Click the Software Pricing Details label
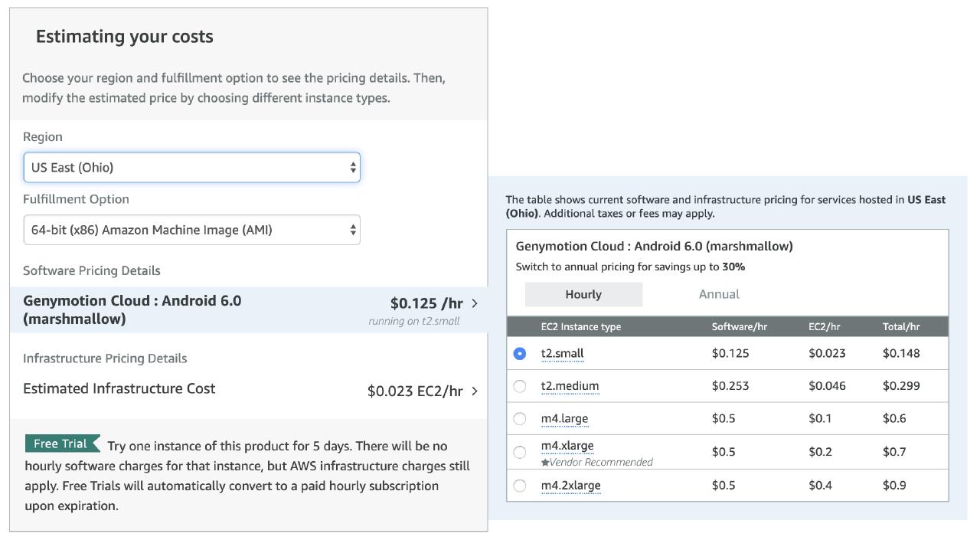This screenshot has width=980, height=540. [92, 270]
